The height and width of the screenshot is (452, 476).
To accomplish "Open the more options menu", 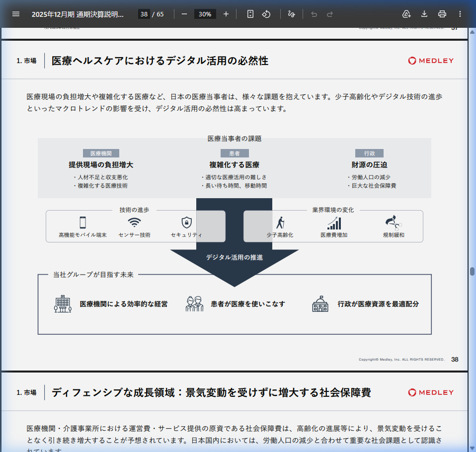I will (x=460, y=14).
